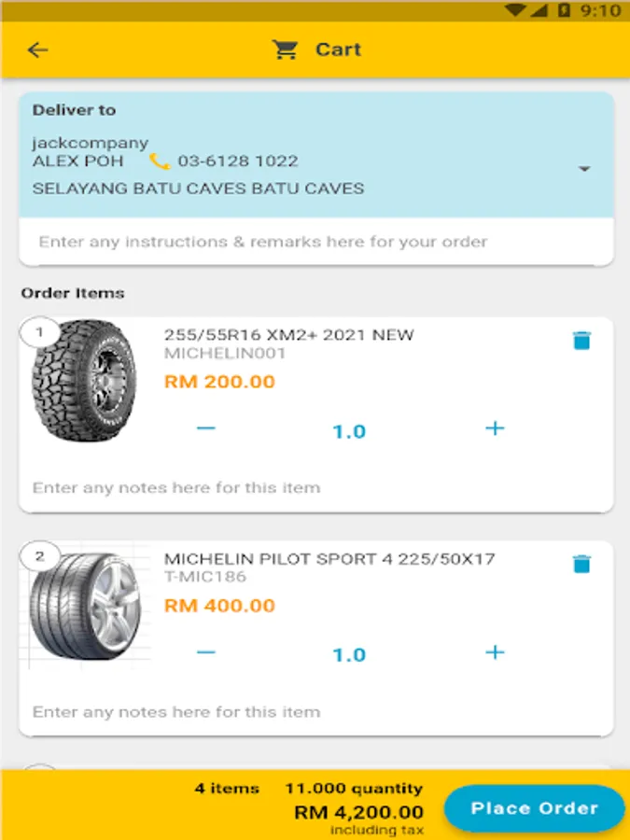
Task: Tap the quantity value of first item
Action: 349,431
